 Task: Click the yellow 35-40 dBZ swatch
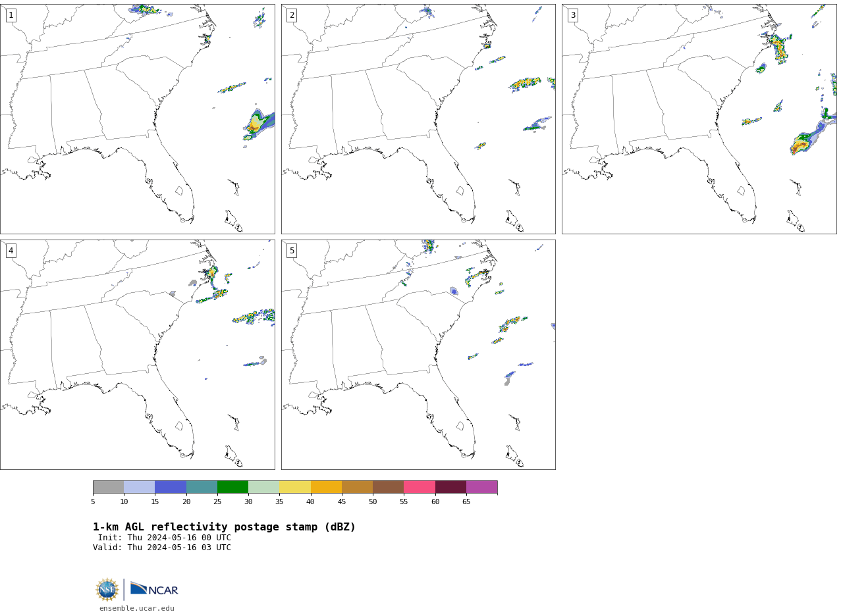pyautogui.click(x=295, y=487)
